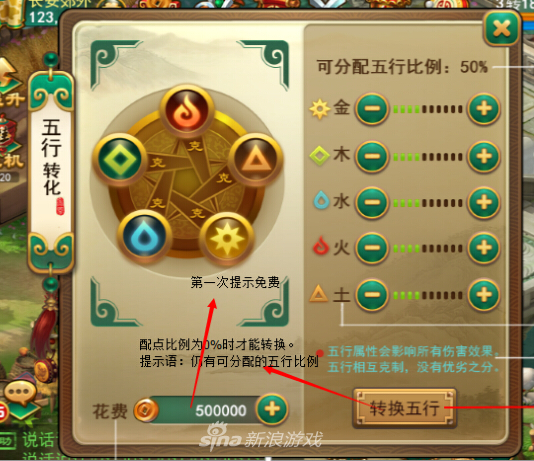Select the wood diamond orb on pentagram

(120, 159)
